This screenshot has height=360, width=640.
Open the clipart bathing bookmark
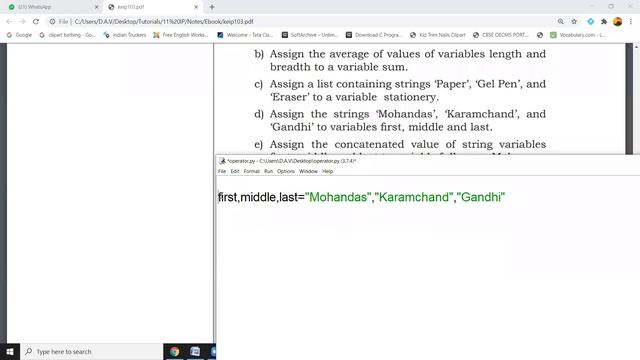(x=67, y=35)
